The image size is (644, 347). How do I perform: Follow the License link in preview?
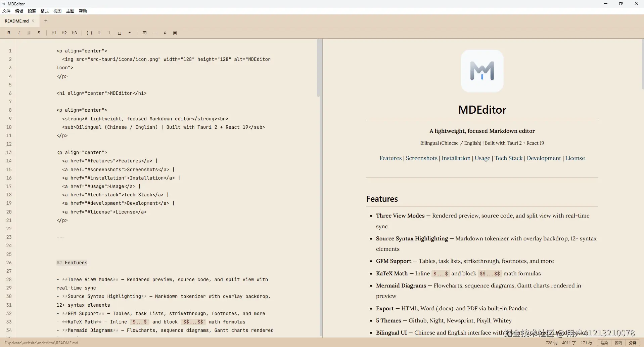click(575, 158)
